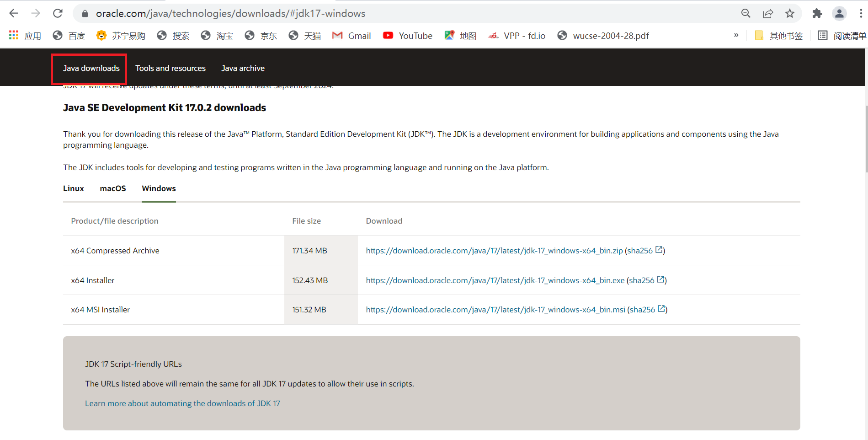Screen dimensions: 868x440
Task: Click the page vertical scrollbar
Action: click(866, 139)
